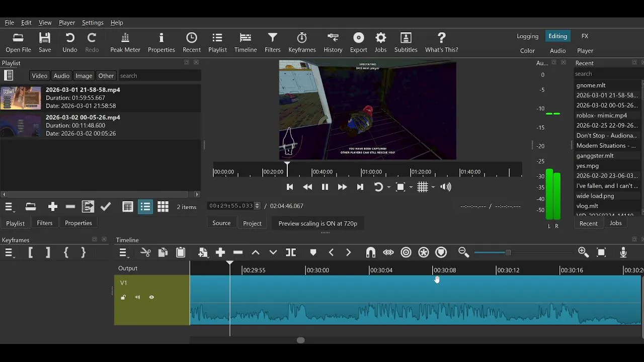
Task: Jump to the next timeline marker
Action: (348, 252)
